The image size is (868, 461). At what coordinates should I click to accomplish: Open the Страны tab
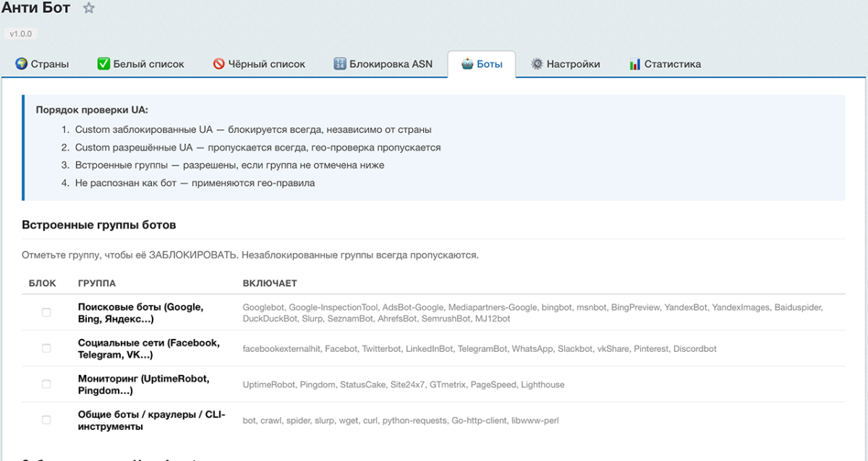coord(42,64)
